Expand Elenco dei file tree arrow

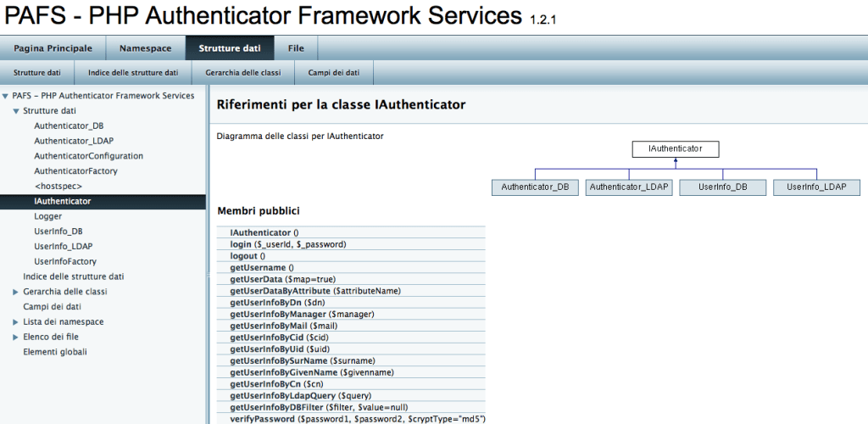(16, 338)
